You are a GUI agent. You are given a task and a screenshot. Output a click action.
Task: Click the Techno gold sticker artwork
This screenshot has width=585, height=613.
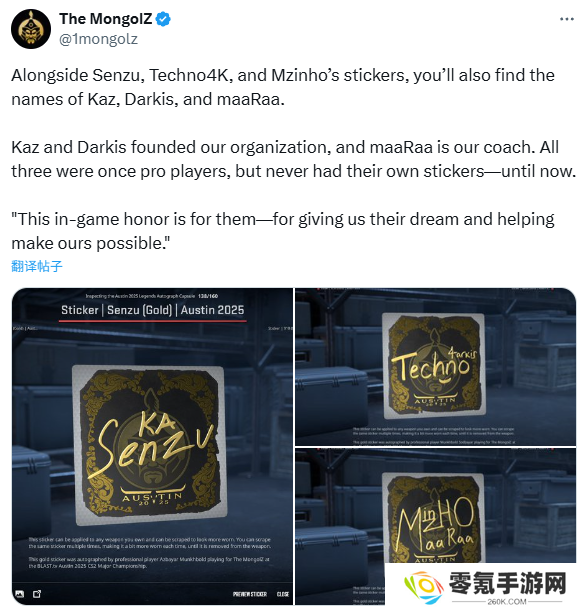[x=434, y=365]
